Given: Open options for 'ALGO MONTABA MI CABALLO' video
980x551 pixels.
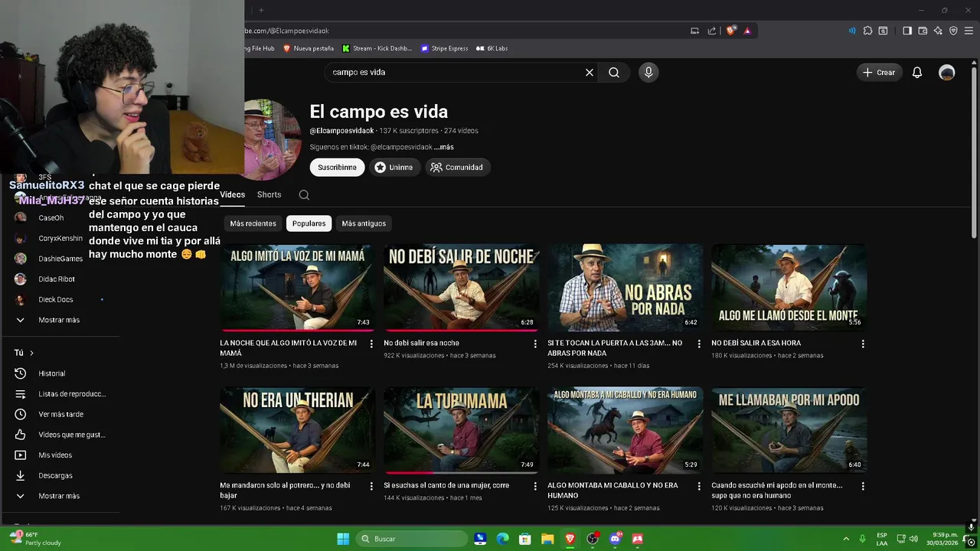Looking at the screenshot, I should pyautogui.click(x=699, y=486).
